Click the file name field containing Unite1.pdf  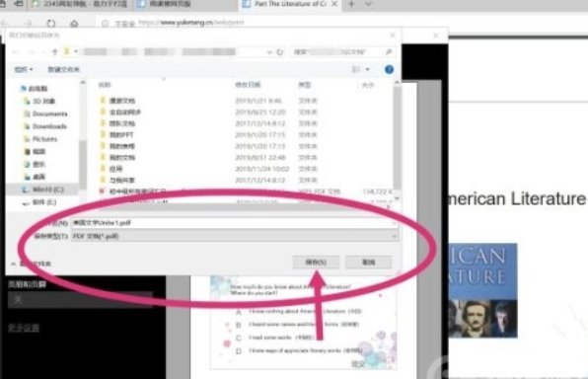[x=235, y=223]
